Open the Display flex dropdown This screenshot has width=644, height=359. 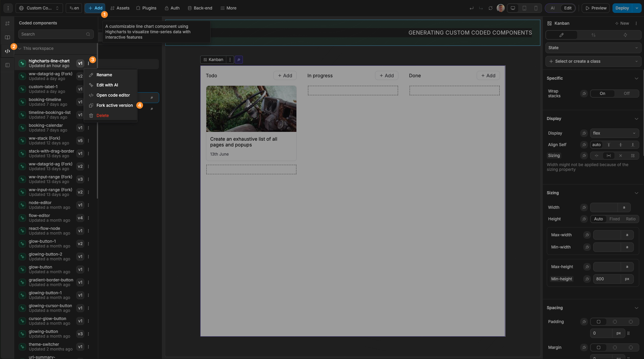614,133
